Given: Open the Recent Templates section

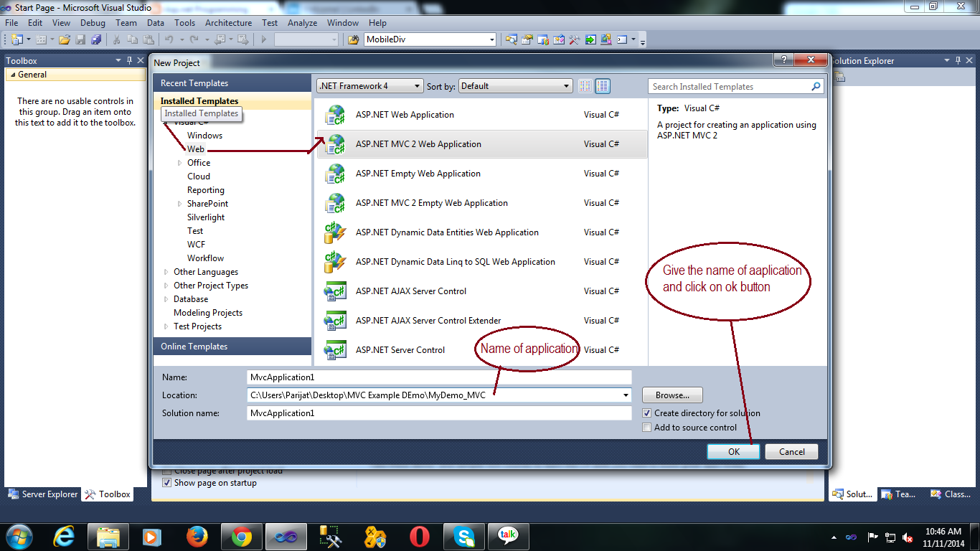Looking at the screenshot, I should click(x=232, y=83).
